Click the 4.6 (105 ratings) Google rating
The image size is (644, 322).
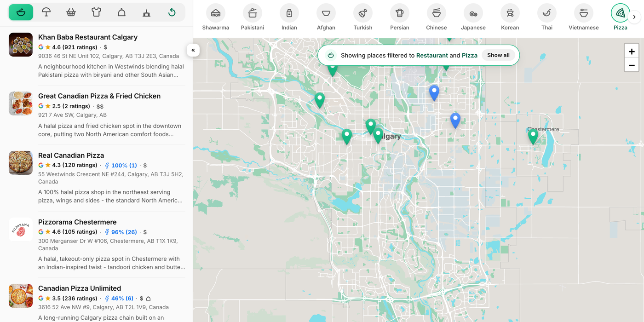[x=68, y=232]
